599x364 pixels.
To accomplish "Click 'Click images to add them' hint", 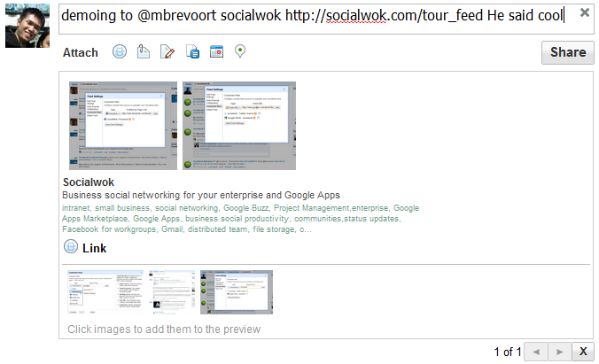I will pyautogui.click(x=164, y=329).
